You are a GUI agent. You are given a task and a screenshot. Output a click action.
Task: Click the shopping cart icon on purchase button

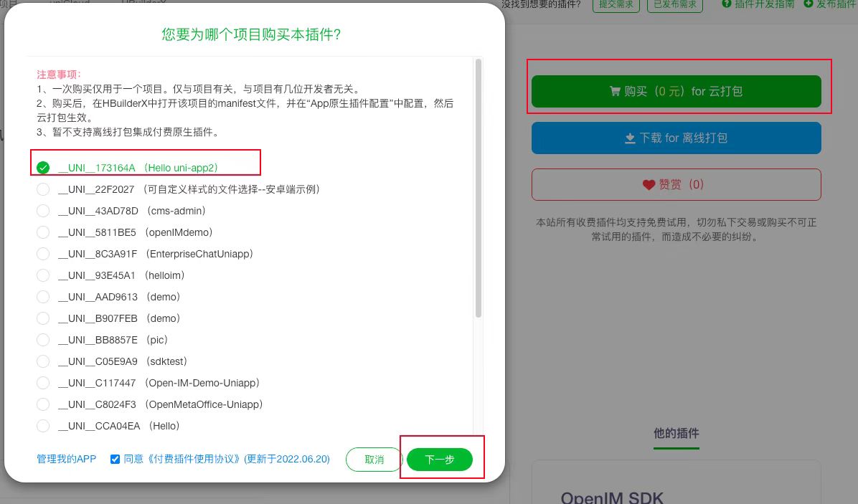click(x=615, y=91)
